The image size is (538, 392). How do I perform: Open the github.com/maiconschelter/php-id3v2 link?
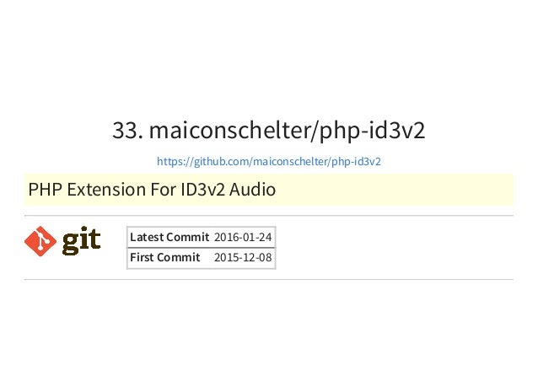click(269, 161)
